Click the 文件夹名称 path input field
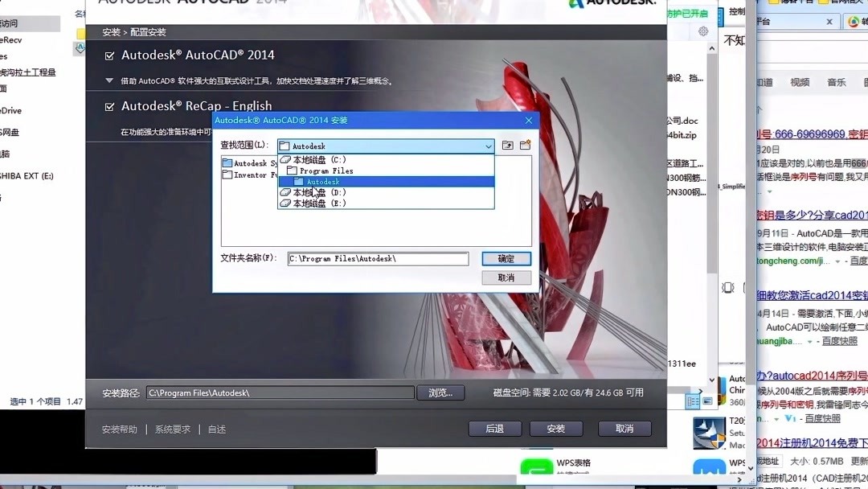 point(378,258)
